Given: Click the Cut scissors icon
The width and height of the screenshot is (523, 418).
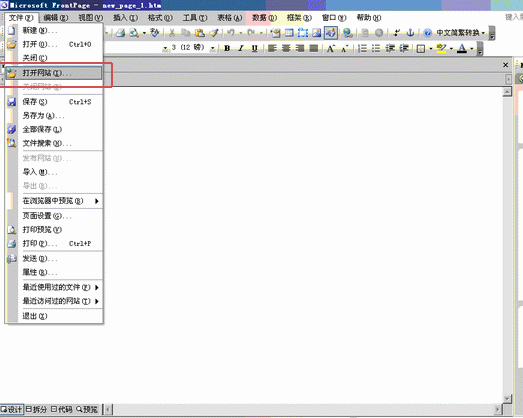Looking at the screenshot, I should coord(172,33).
